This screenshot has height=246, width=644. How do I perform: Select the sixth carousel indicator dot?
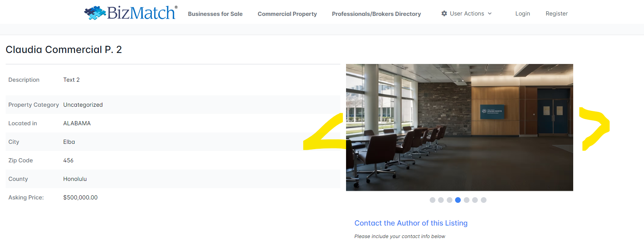coord(475,200)
